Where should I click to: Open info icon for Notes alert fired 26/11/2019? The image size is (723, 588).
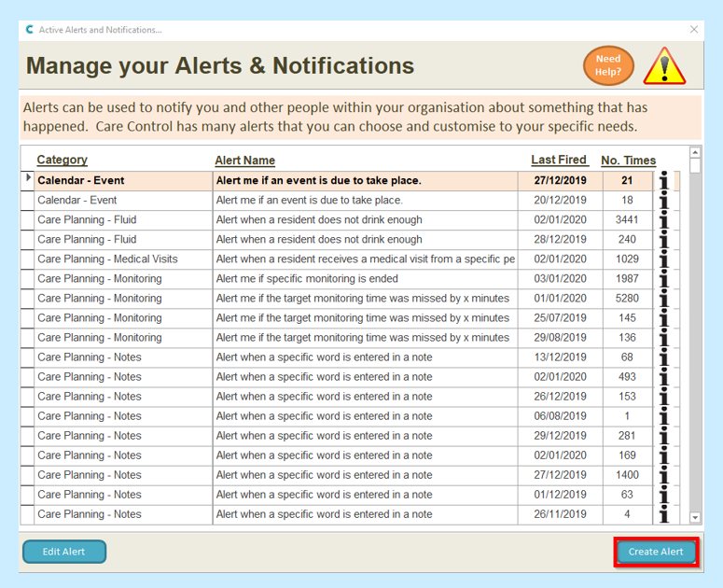(x=664, y=514)
